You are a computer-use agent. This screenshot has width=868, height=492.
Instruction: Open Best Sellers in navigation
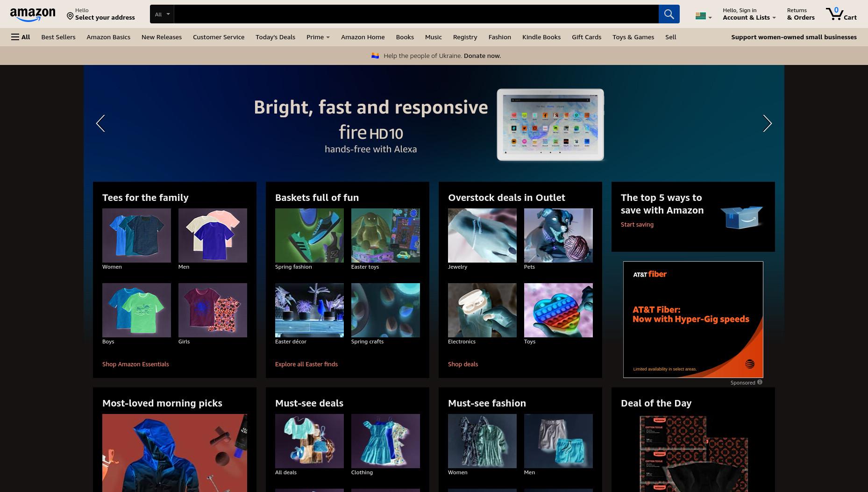[x=58, y=37]
